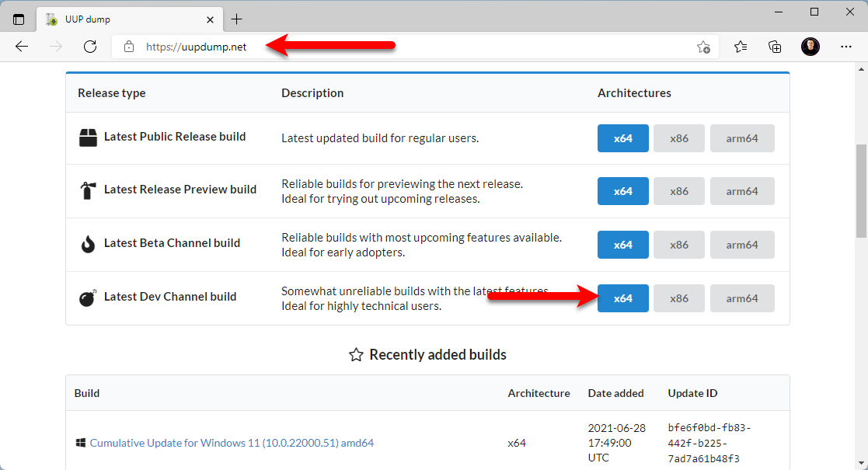Click the Latest Release Preview build label
Viewport: 868px width, 470px height.
(x=180, y=190)
